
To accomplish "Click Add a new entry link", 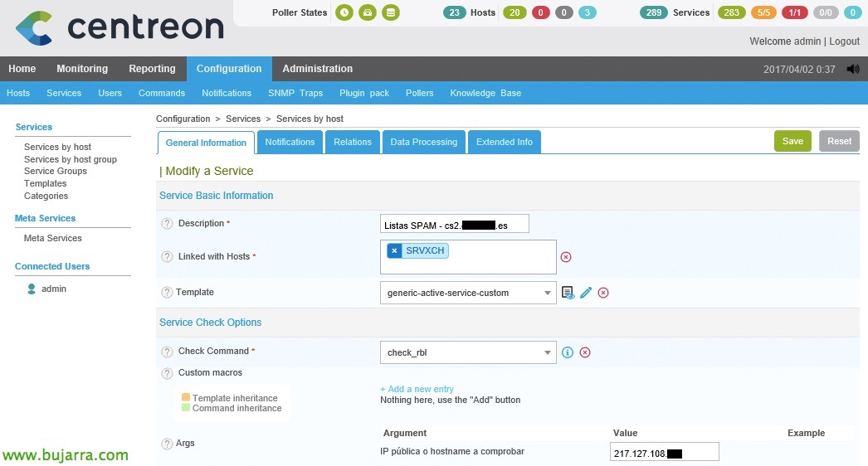I will [x=417, y=389].
